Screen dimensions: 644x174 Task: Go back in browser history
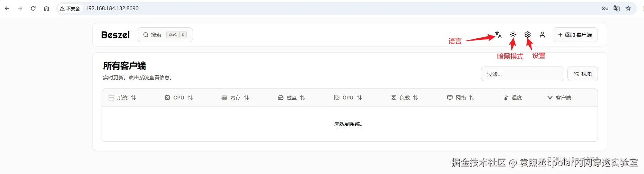pyautogui.click(x=7, y=8)
